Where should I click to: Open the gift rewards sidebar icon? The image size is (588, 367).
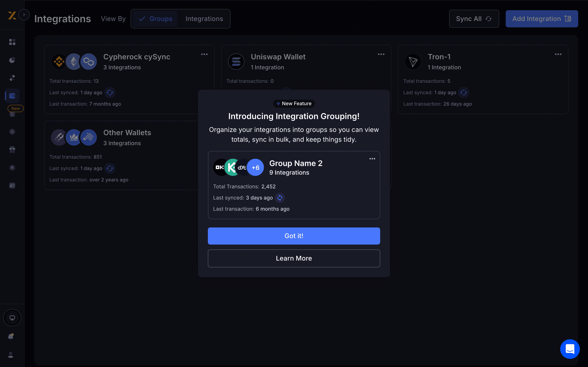pos(12,150)
